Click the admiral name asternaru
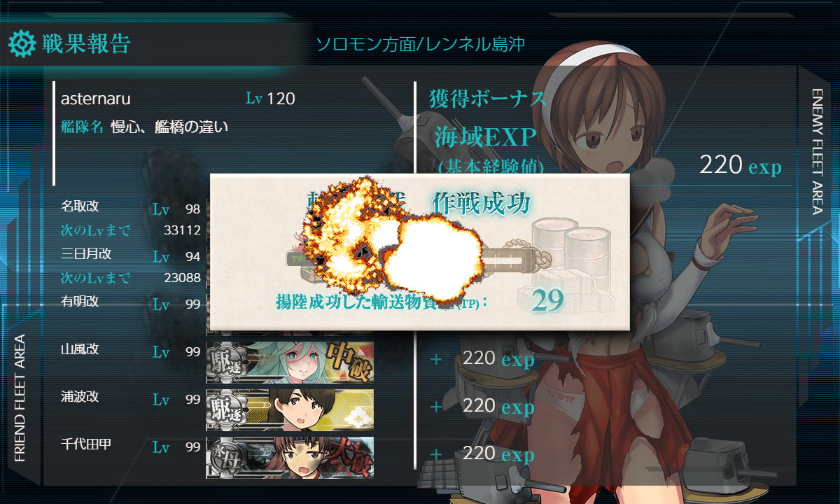 [x=96, y=99]
